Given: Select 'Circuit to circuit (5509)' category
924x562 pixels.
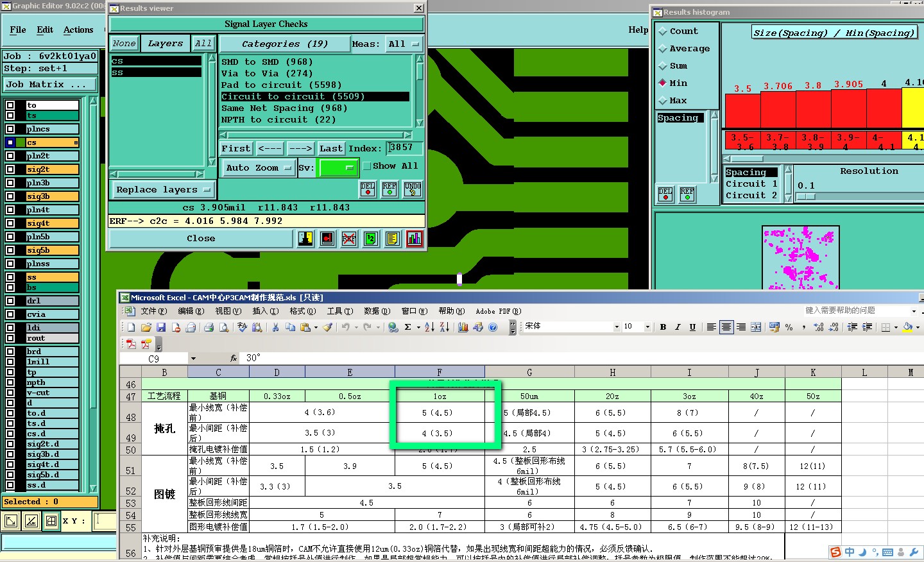Looking at the screenshot, I should (x=315, y=97).
